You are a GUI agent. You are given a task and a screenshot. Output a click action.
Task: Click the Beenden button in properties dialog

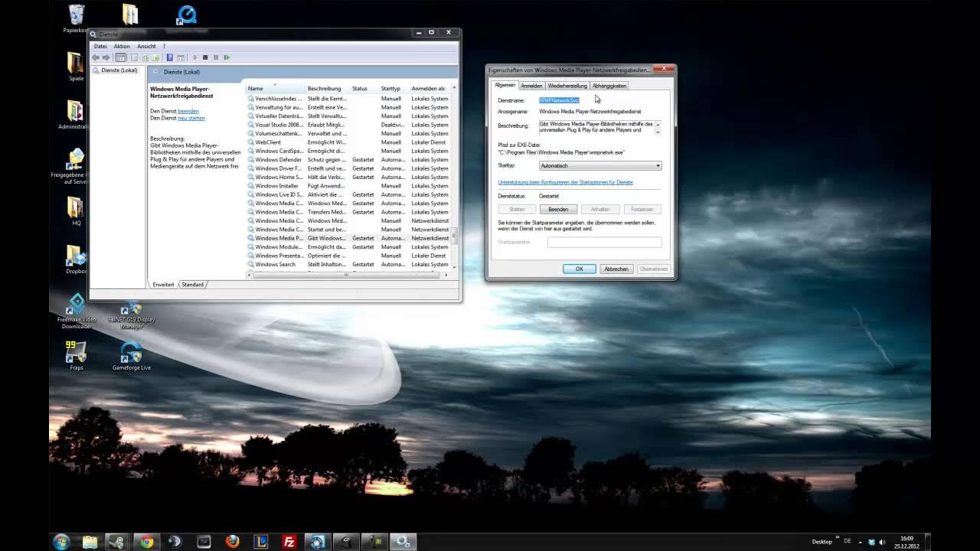(x=558, y=209)
